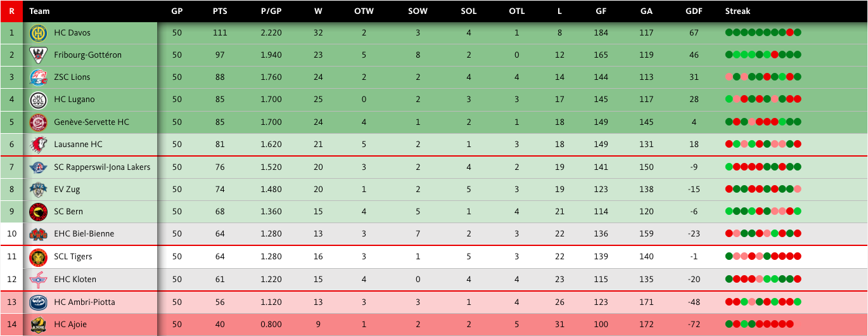The height and width of the screenshot is (336, 868).
Task: Sort table by PTS column header
Action: 220,11
